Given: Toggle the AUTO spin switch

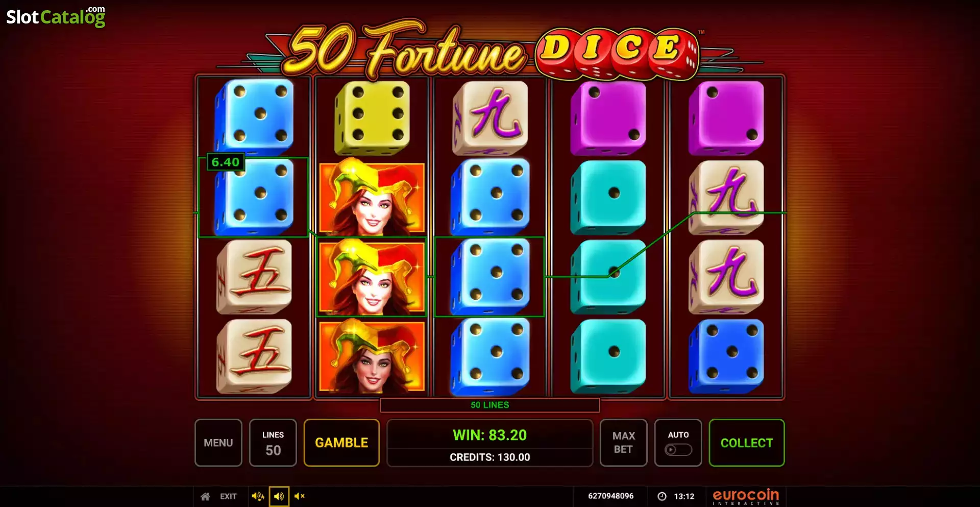Looking at the screenshot, I should pos(678,450).
